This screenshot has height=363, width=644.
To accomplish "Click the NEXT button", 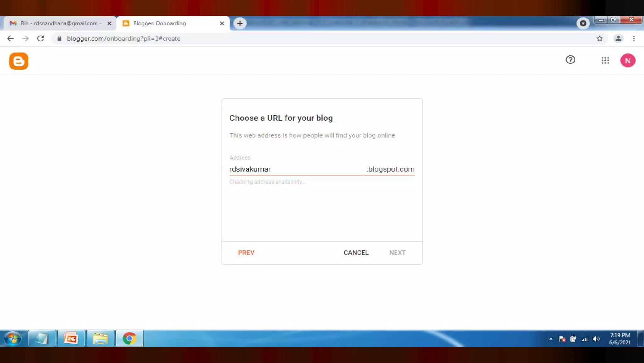I will coord(397,253).
